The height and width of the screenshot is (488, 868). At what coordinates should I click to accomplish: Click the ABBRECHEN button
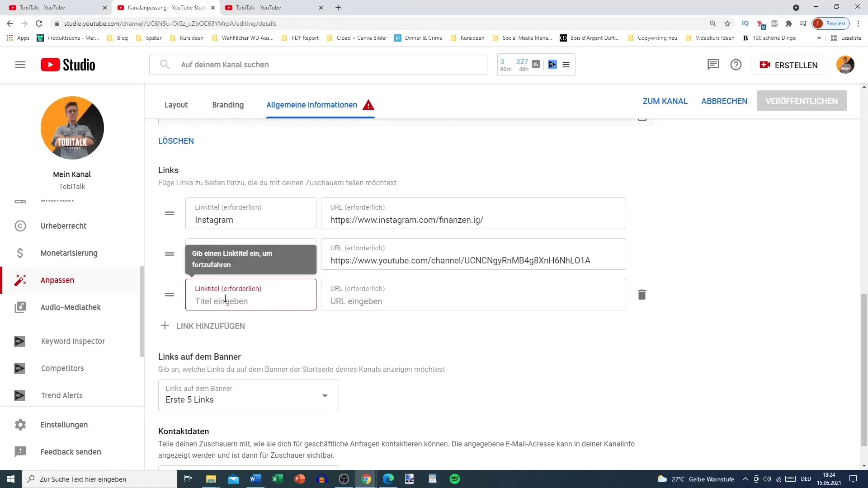click(724, 101)
